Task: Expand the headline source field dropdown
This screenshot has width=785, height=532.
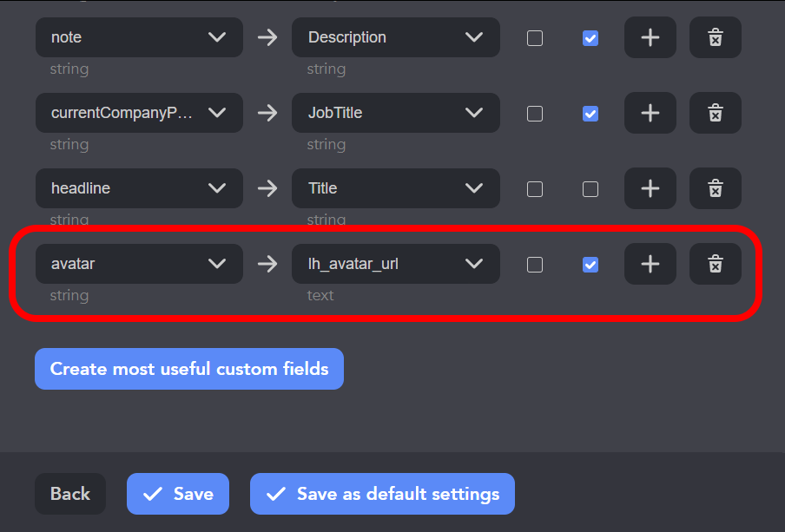Action: 139,188
